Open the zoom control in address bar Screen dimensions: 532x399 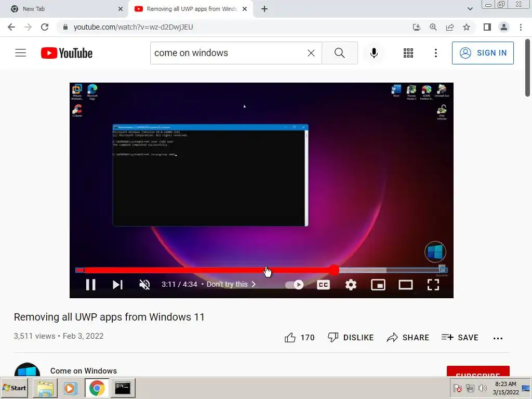433,27
